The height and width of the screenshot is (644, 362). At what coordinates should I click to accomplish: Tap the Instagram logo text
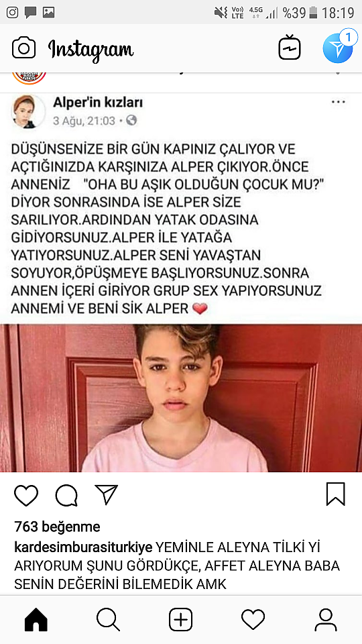click(90, 50)
